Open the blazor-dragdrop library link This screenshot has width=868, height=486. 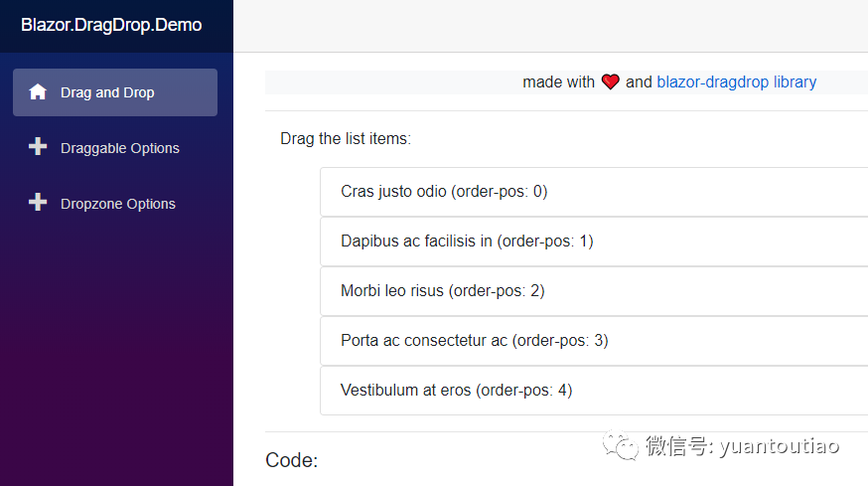pos(736,82)
